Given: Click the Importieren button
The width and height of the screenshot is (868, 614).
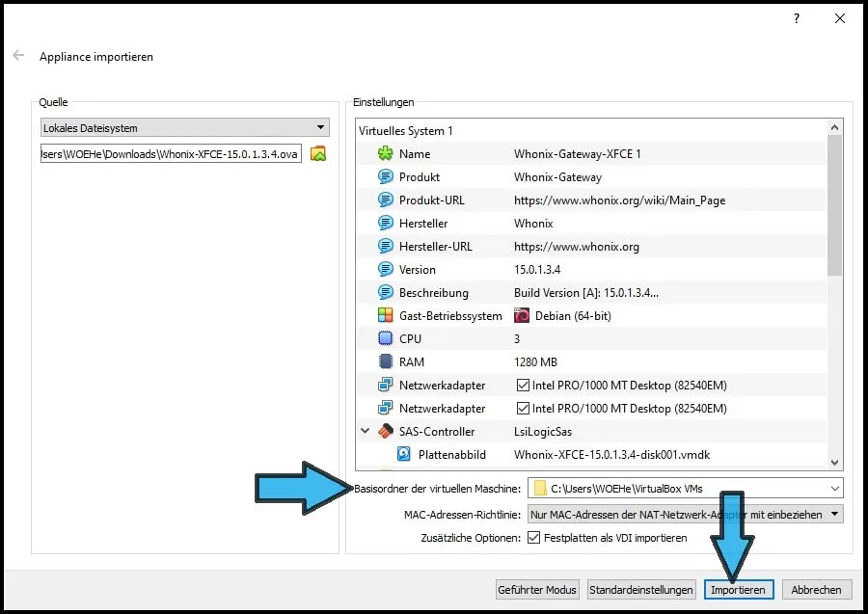Looking at the screenshot, I should (739, 590).
